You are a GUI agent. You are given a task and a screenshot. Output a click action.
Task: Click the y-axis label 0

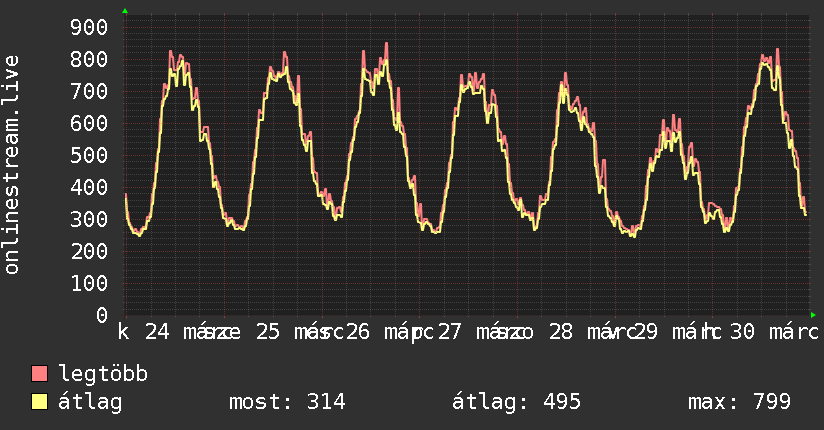[102, 315]
